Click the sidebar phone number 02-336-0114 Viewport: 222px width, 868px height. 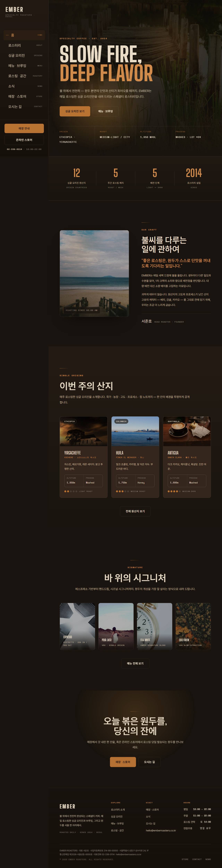click(15, 149)
